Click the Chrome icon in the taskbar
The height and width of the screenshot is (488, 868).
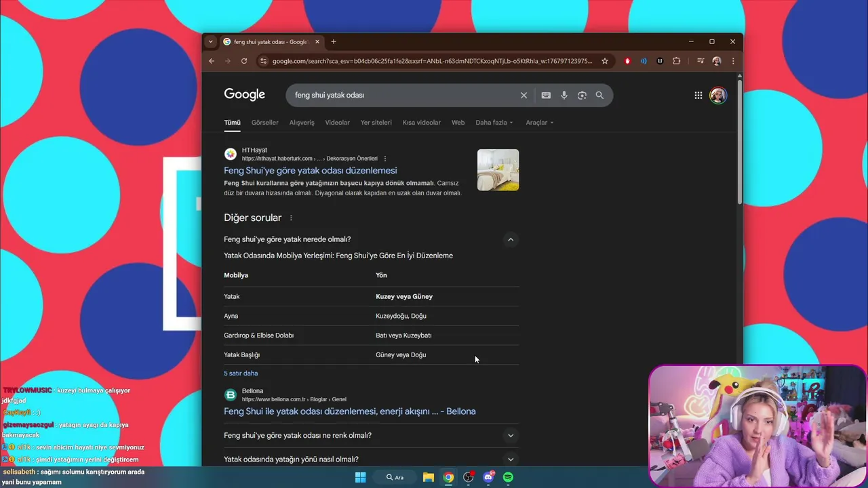448,477
